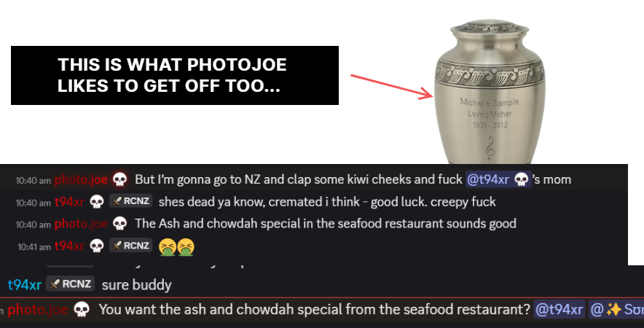Click the skull icon beside t94xr at 10:41 am
This screenshot has height=328, width=644.
click(x=97, y=246)
